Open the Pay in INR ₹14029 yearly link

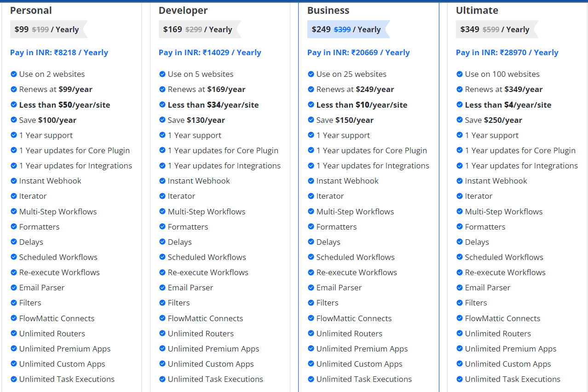(210, 52)
